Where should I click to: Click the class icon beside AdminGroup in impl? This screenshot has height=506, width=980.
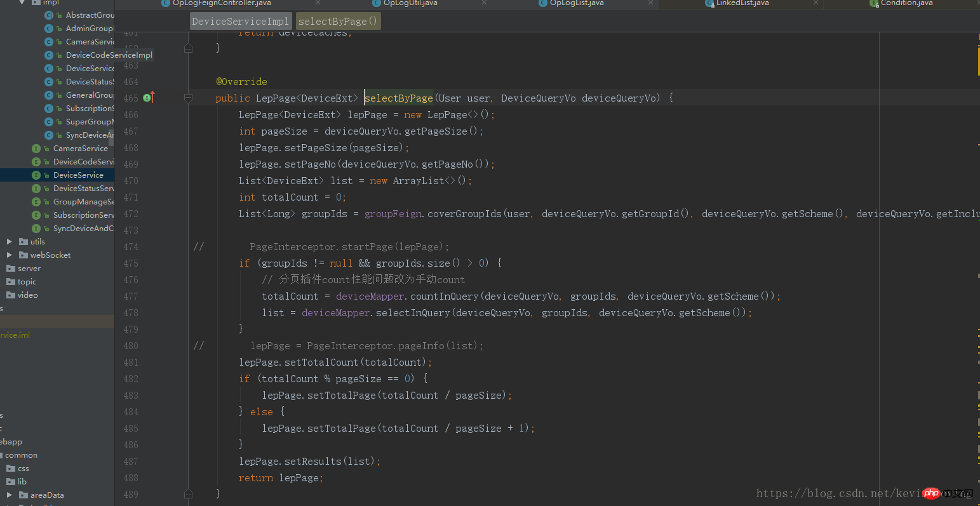[x=49, y=28]
